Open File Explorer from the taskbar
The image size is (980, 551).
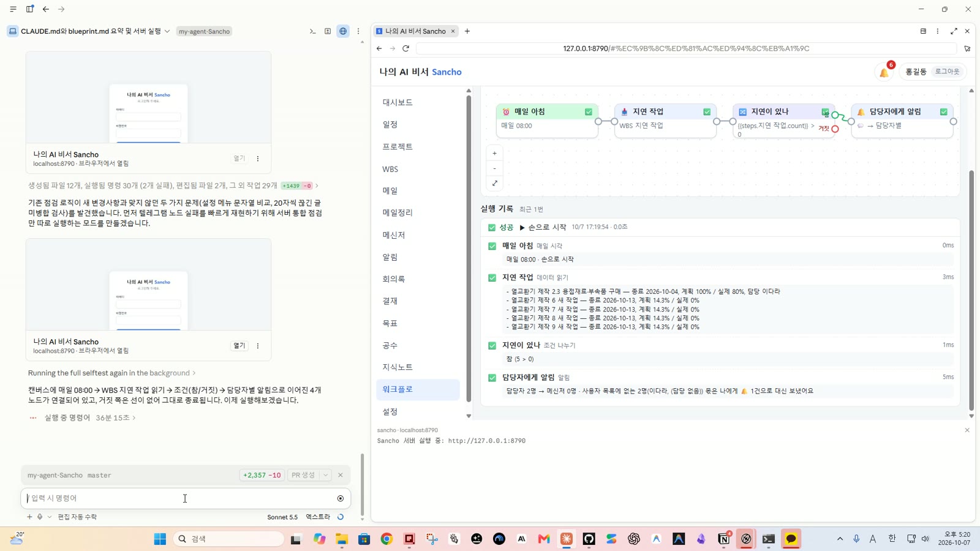click(342, 539)
